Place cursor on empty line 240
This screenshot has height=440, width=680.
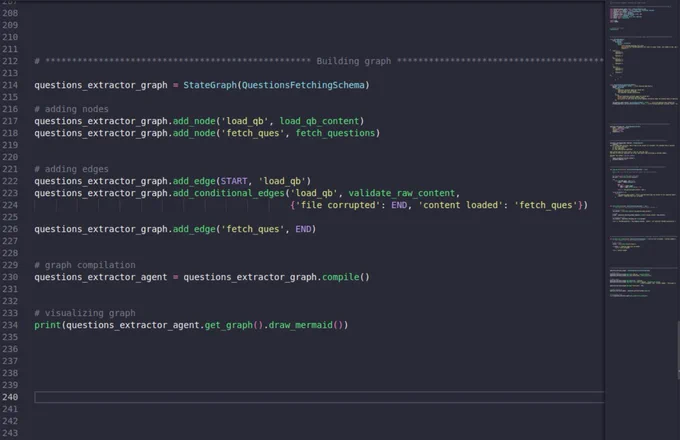pyautogui.click(x=319, y=397)
